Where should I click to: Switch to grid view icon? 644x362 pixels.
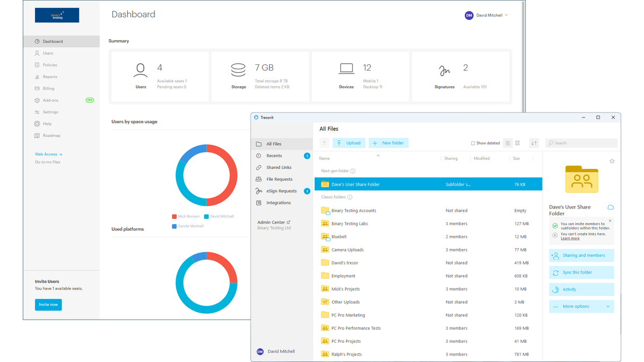(x=517, y=143)
